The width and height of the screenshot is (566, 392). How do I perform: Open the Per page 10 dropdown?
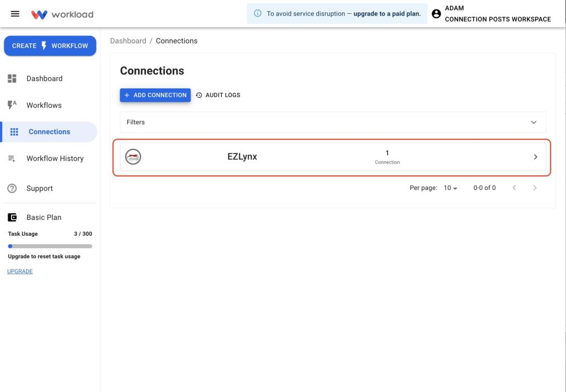450,188
